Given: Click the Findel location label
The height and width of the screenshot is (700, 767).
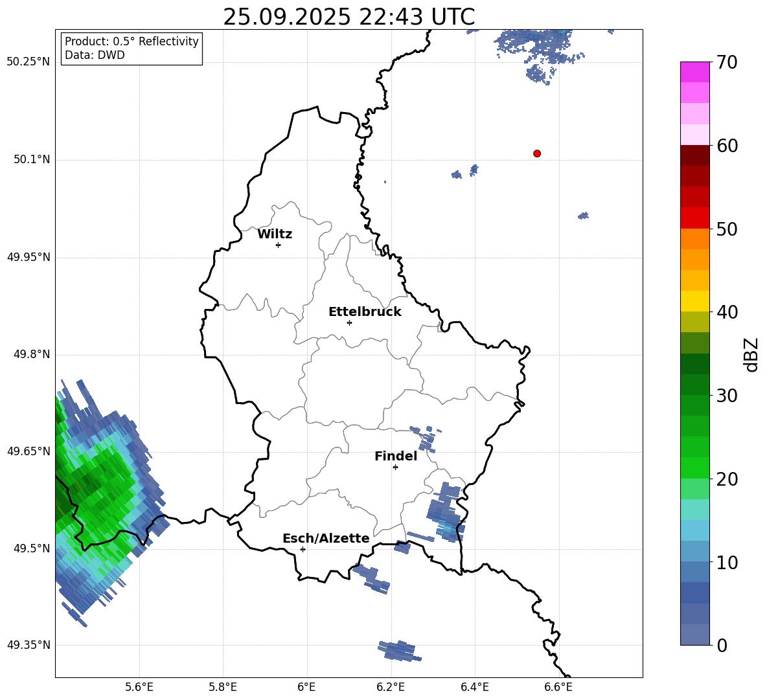Looking at the screenshot, I should point(396,456).
